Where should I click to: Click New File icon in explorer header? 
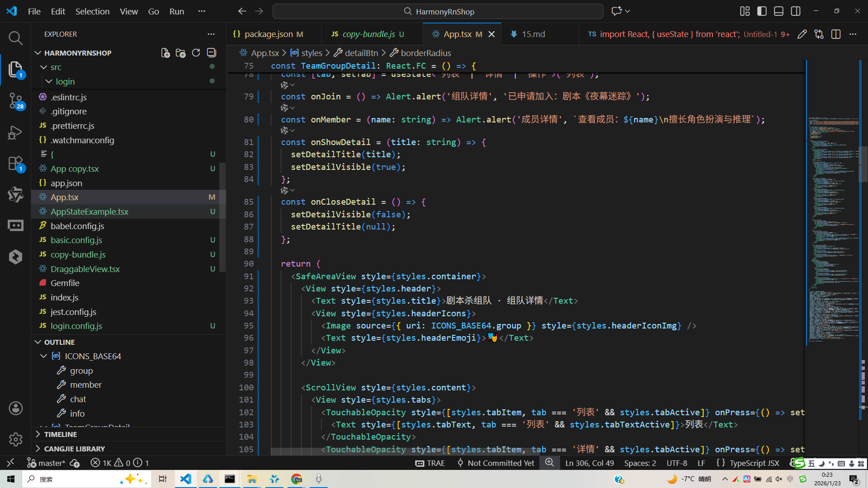[x=165, y=53]
